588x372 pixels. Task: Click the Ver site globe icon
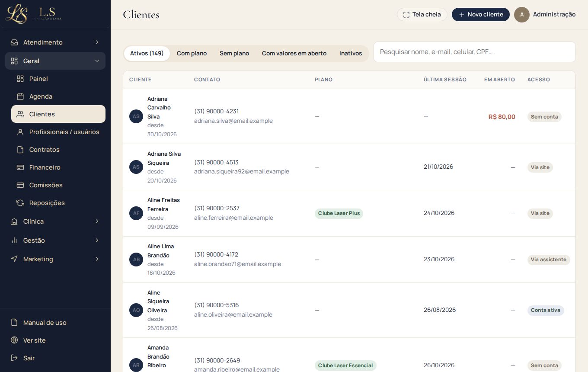[14, 340]
